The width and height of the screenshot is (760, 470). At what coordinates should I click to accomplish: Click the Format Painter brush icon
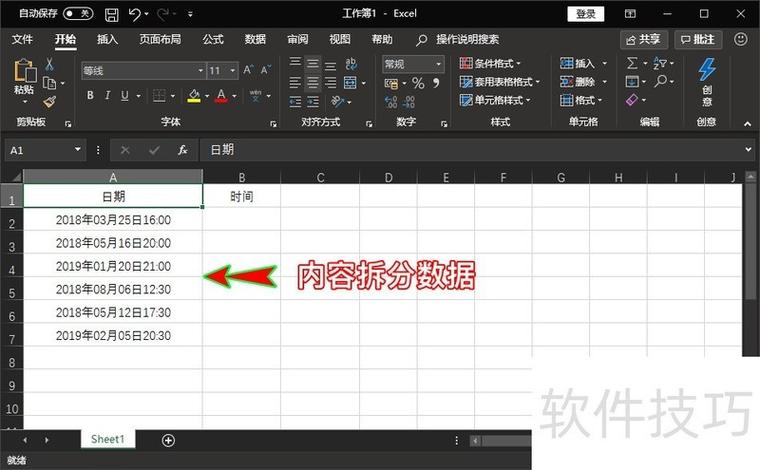pyautogui.click(x=49, y=102)
